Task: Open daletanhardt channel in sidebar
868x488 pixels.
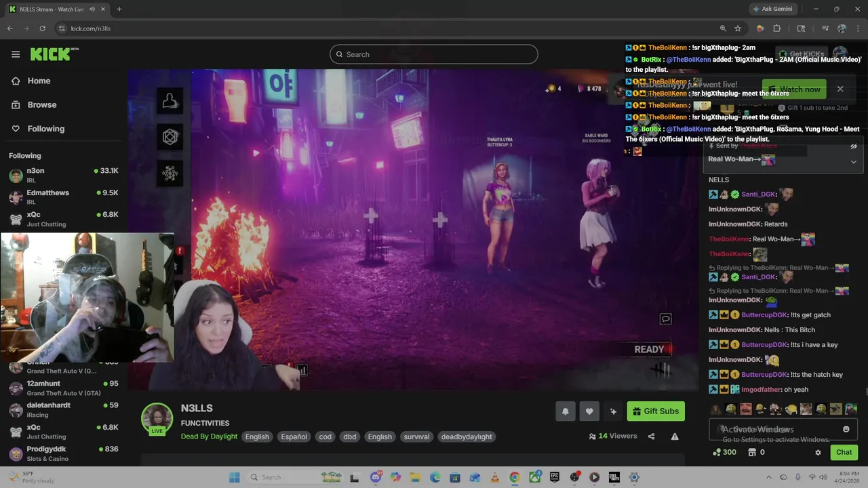Action: point(64,409)
